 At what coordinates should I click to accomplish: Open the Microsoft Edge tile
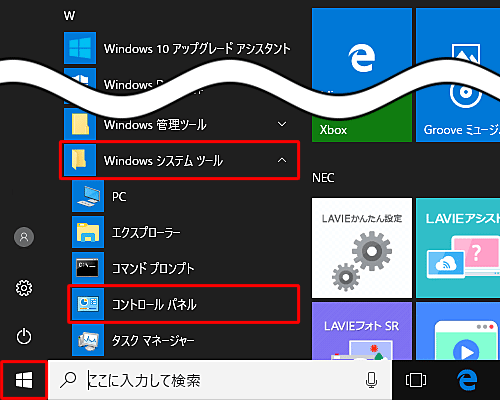[362, 50]
